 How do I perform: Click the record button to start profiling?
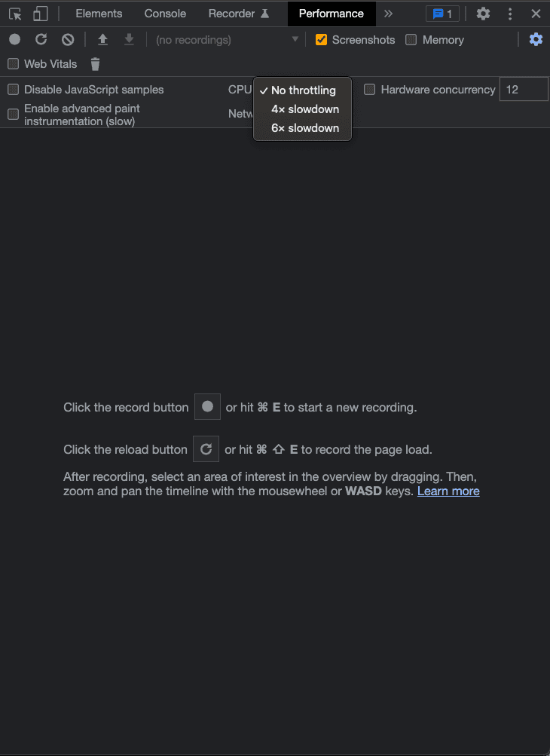pyautogui.click(x=16, y=39)
